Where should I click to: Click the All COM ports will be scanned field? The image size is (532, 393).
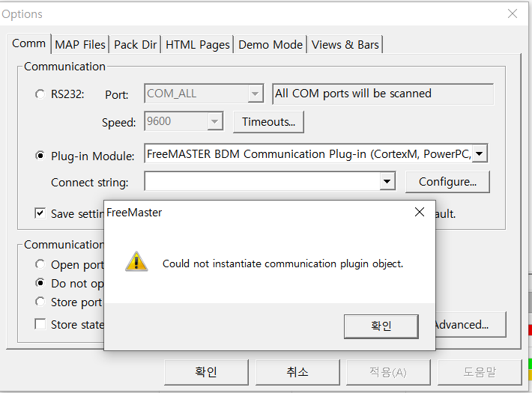(383, 94)
